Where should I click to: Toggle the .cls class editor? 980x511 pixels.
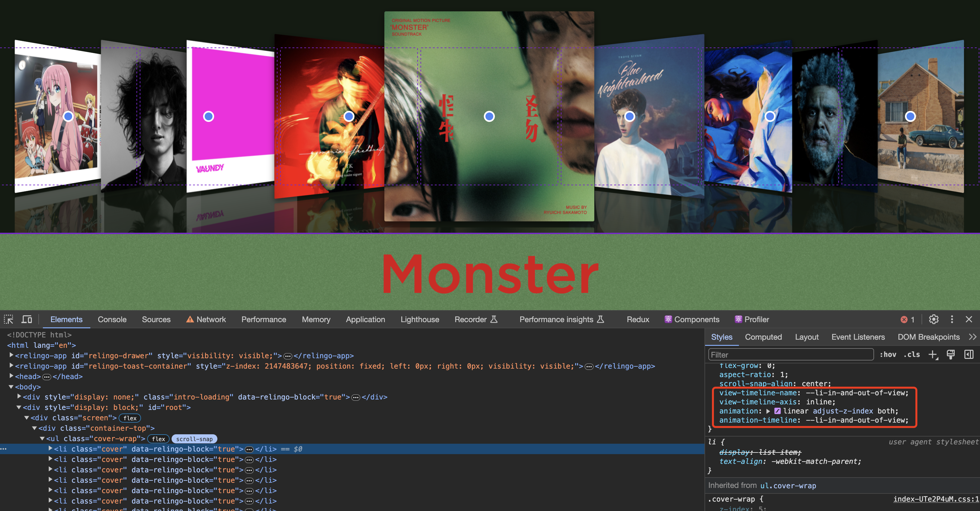click(x=911, y=355)
